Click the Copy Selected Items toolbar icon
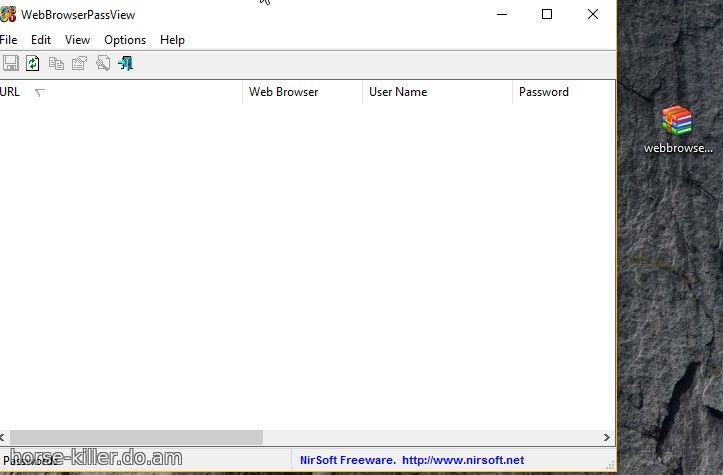Screen dimensions: 723x475 (56, 63)
